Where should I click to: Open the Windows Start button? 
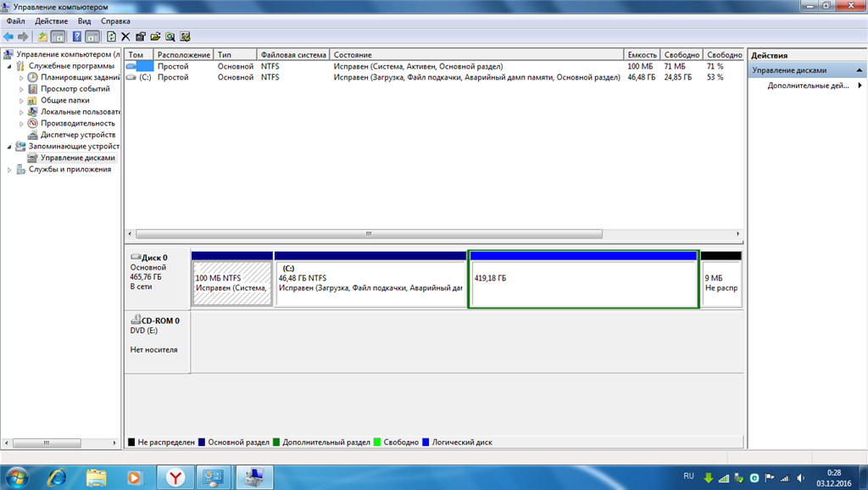15,477
